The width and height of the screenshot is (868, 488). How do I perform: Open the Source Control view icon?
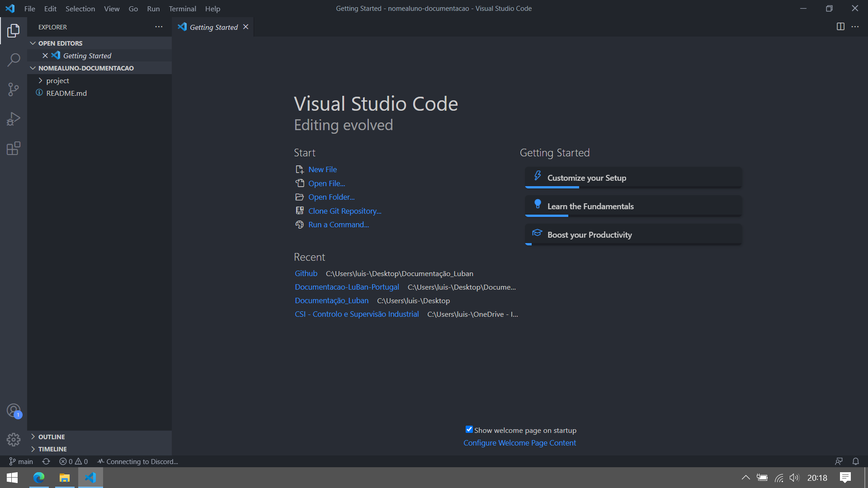pos(14,89)
